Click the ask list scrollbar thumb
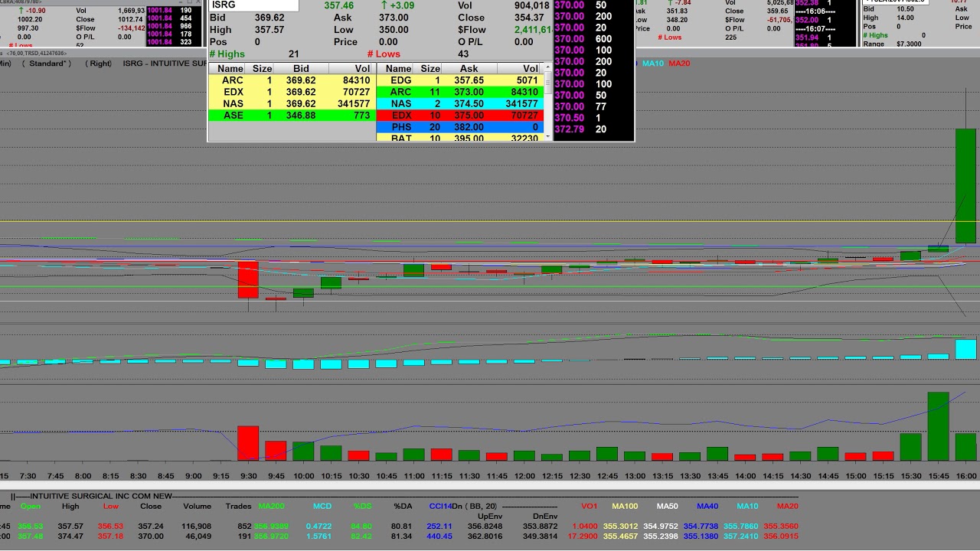Viewport: 980px width, 551px height. coord(548,83)
